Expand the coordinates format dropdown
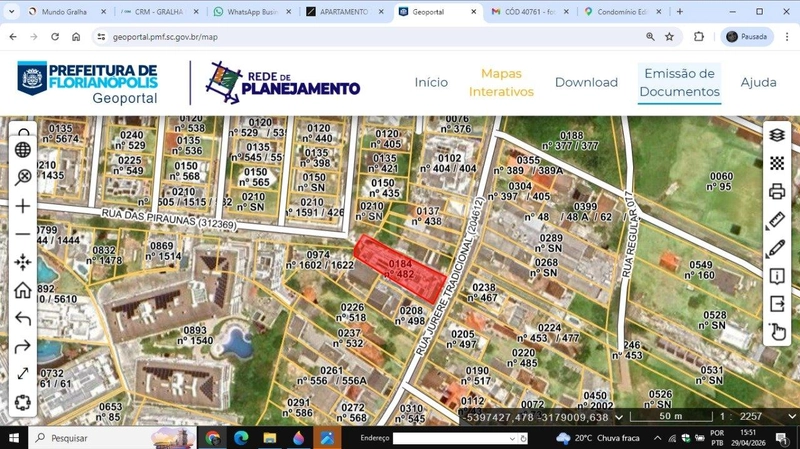 (619, 417)
